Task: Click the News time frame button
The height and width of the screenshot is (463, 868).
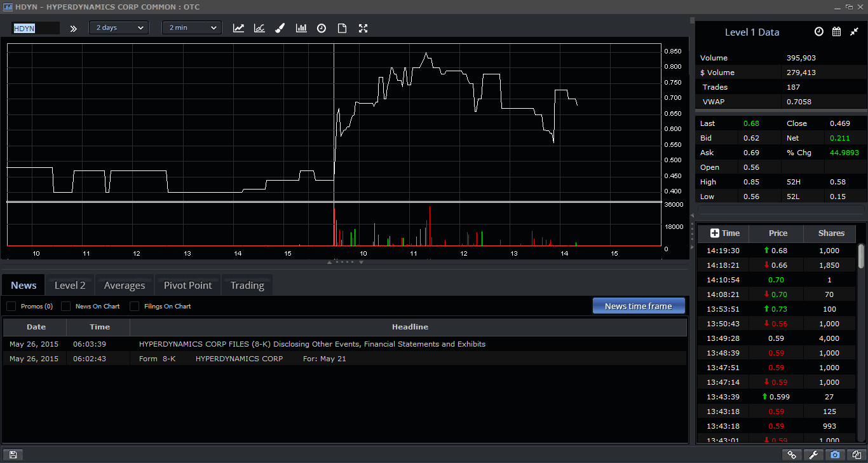Action: (639, 306)
